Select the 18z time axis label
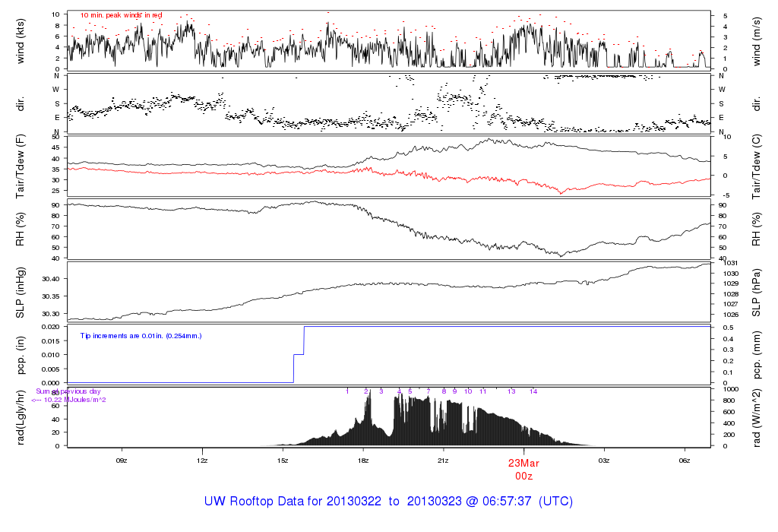 click(x=363, y=461)
